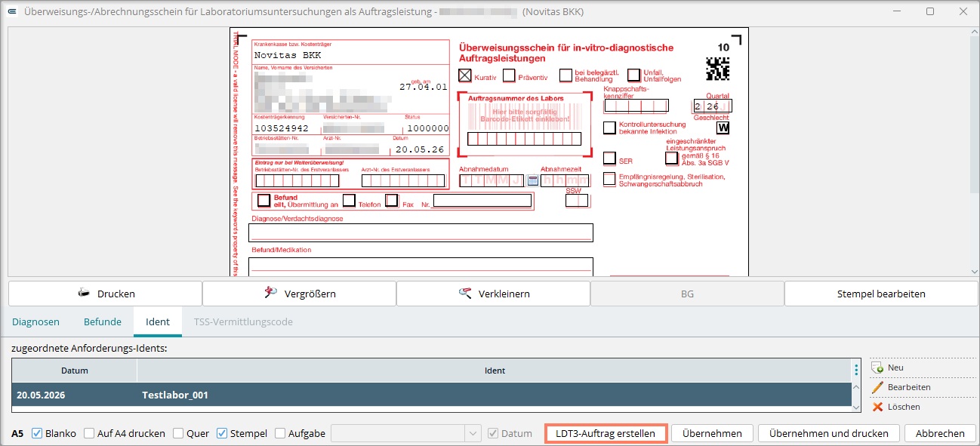
Task: Check the Telefon box
Action: (349, 200)
